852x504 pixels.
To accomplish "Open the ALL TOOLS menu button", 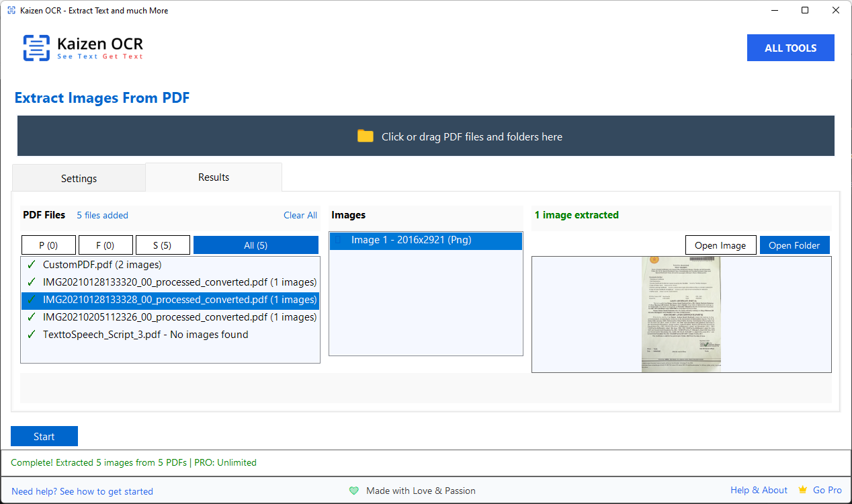I will tap(790, 48).
